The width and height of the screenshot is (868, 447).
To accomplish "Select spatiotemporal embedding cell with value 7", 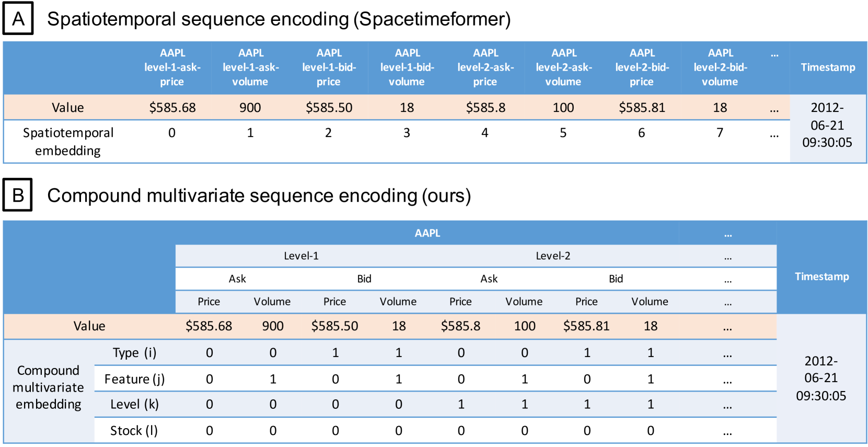I will pyautogui.click(x=720, y=133).
